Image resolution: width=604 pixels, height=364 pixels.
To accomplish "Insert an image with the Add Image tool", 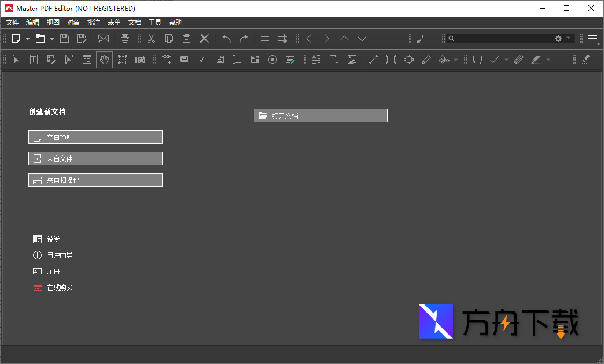I will point(352,60).
